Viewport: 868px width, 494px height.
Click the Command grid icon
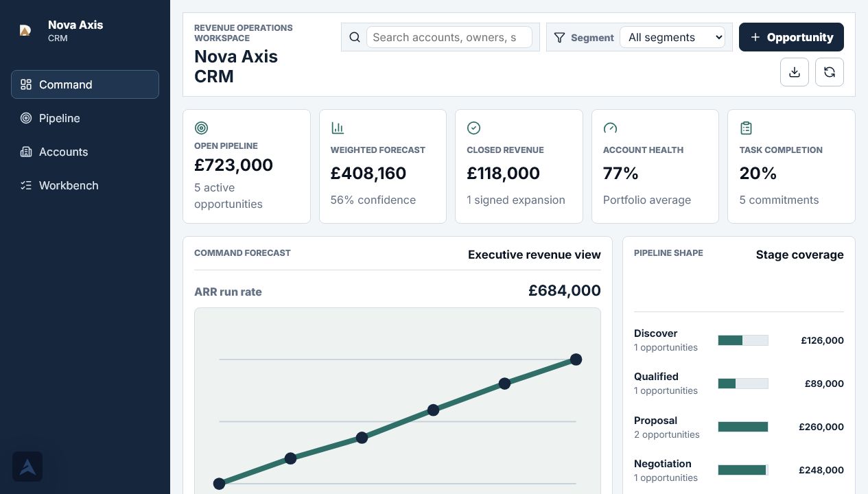[x=26, y=84]
